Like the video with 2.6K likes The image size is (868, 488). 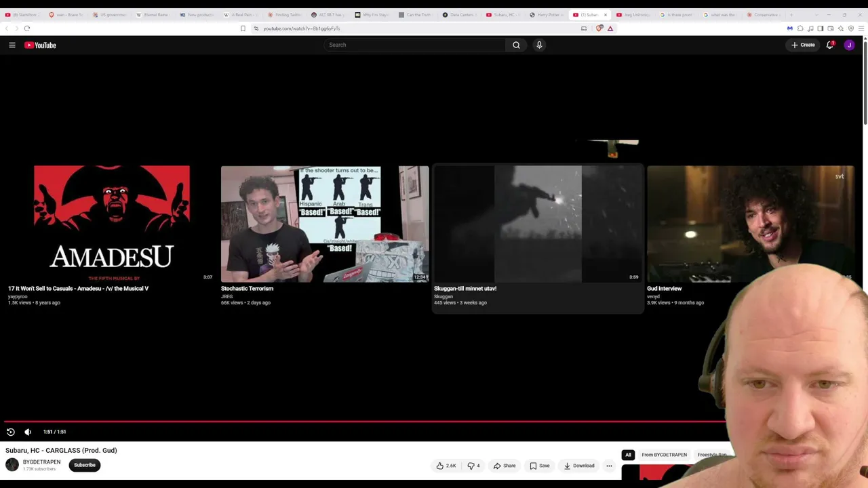[446, 466]
